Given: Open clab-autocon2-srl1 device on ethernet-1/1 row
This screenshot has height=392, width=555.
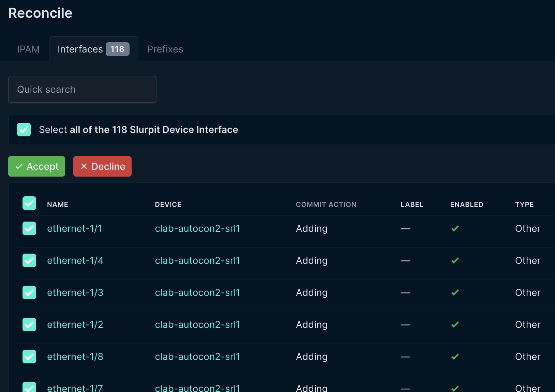Looking at the screenshot, I should click(x=197, y=228).
